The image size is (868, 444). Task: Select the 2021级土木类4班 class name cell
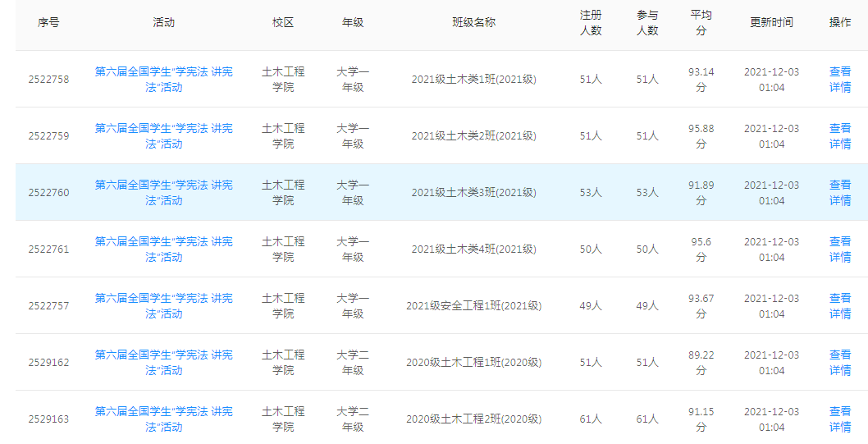(473, 249)
